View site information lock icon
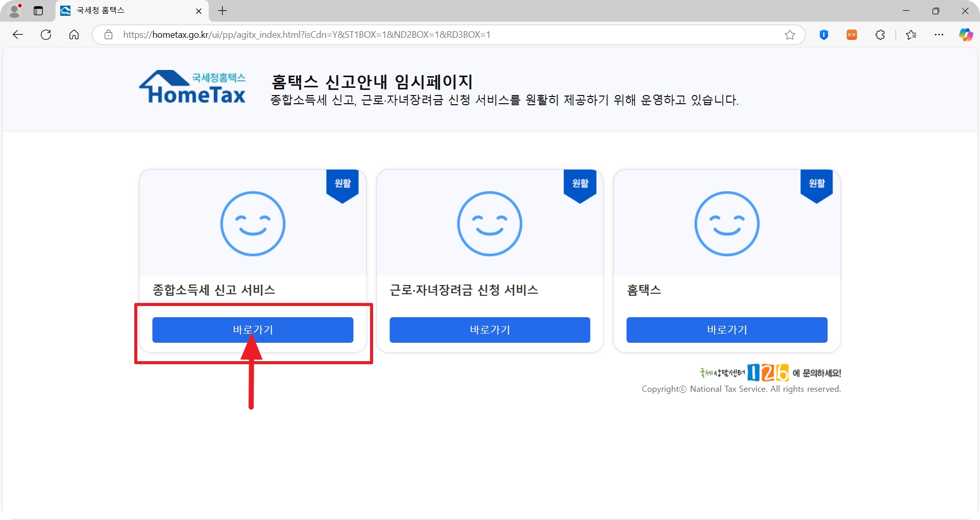The height and width of the screenshot is (520, 980). point(108,35)
